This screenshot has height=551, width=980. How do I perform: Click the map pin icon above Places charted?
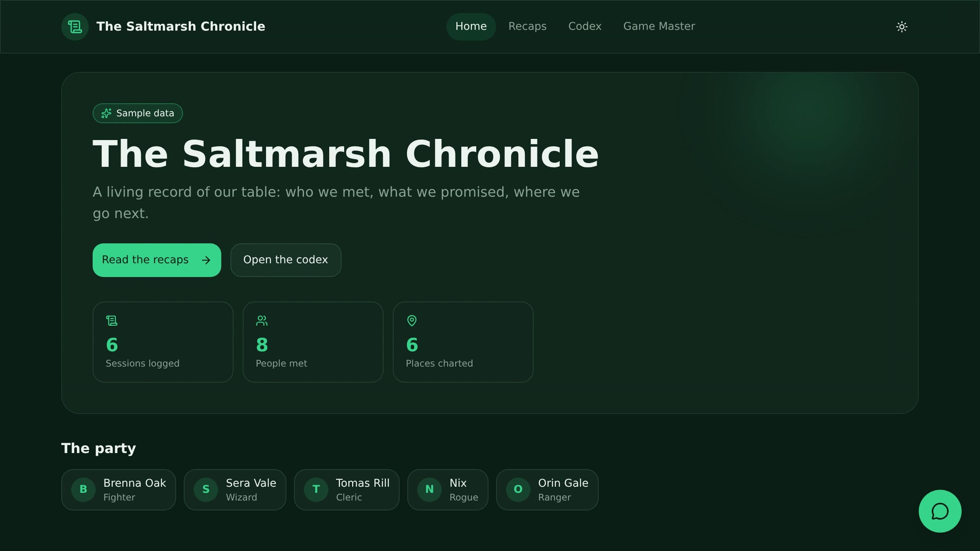412,321
